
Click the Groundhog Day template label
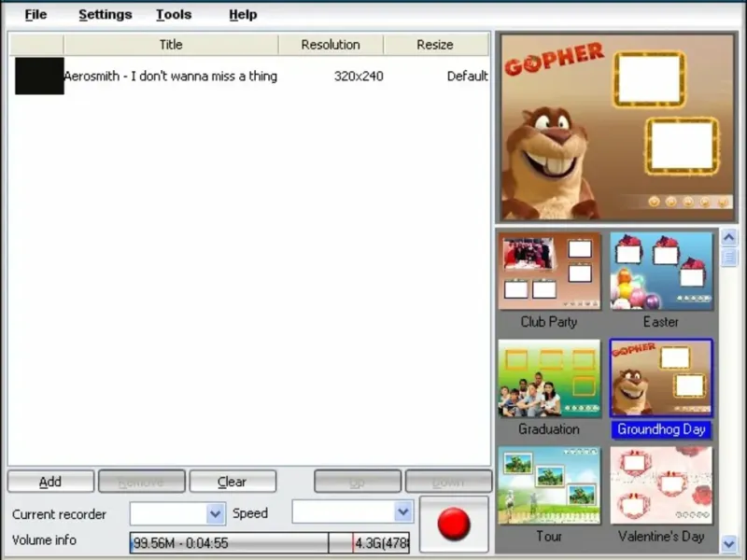[661, 429]
